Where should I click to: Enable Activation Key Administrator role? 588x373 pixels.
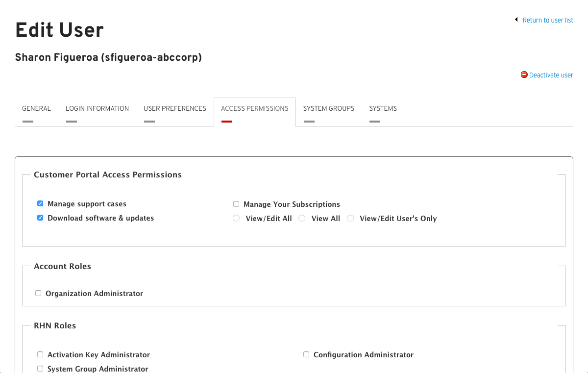pos(40,354)
